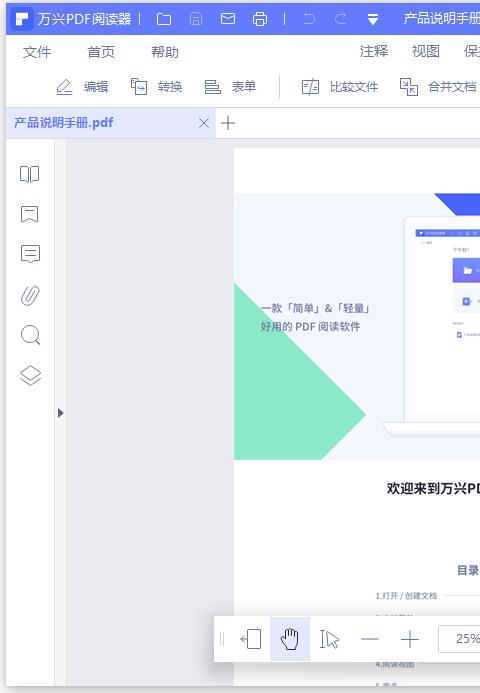Viewport: 480px width, 693px height.
Task: Click the 合并文档 button
Action: tap(438, 87)
